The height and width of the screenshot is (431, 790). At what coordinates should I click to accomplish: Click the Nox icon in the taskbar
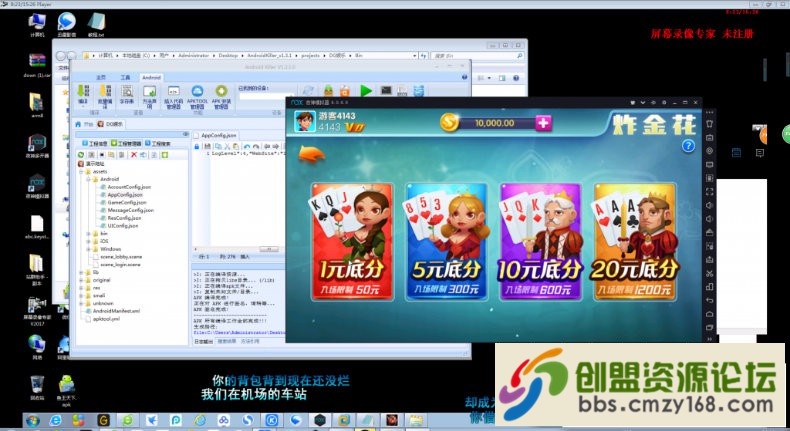click(x=319, y=420)
